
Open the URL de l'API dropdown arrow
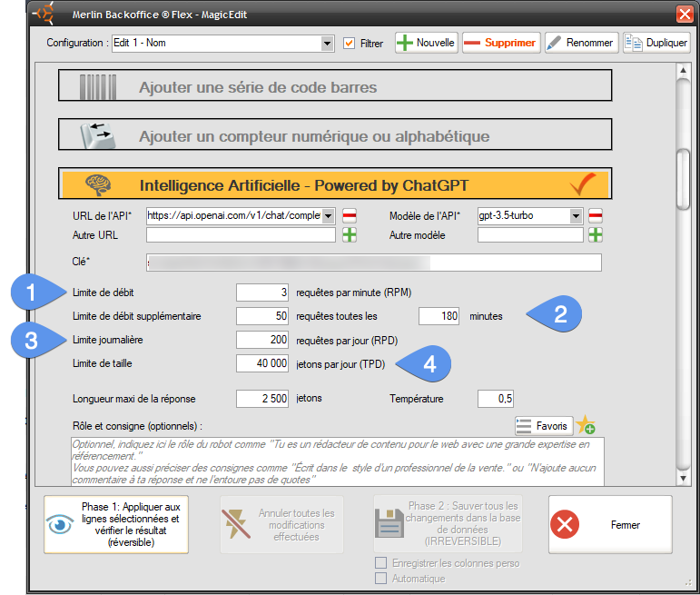pos(329,216)
